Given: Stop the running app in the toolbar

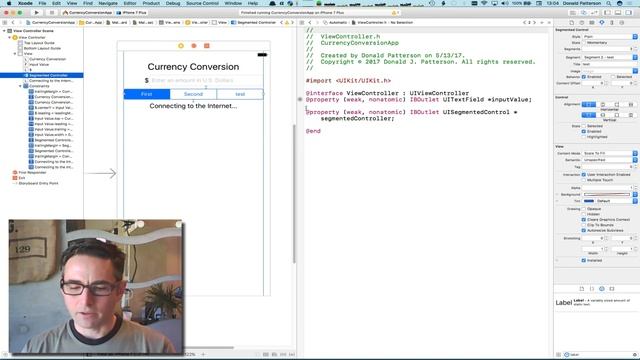Looking at the screenshot, I should (x=52, y=13).
